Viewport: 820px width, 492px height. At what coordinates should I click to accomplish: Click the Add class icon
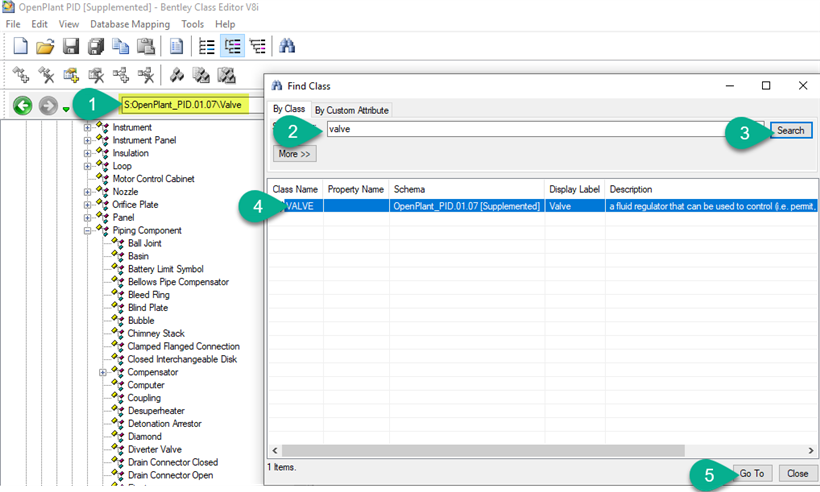(x=21, y=75)
